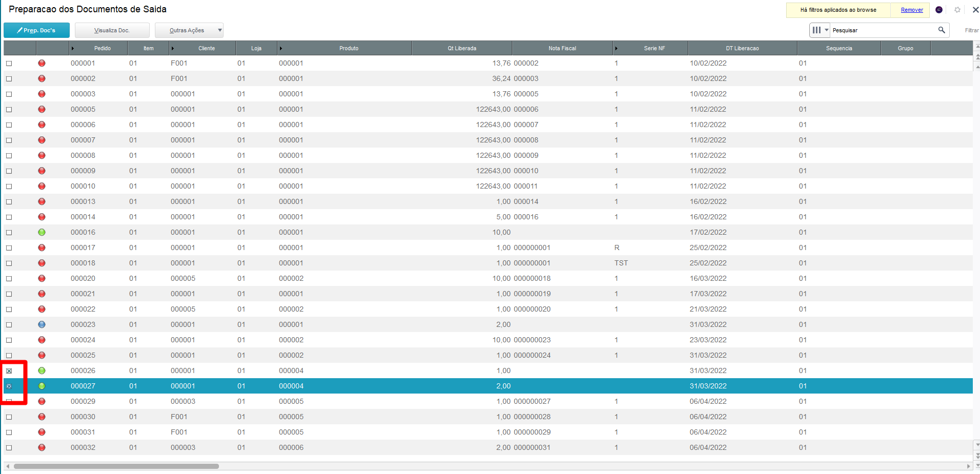Click arrow beside Serie NF column header
Viewport: 980px width, 474px height.
pyautogui.click(x=616, y=48)
